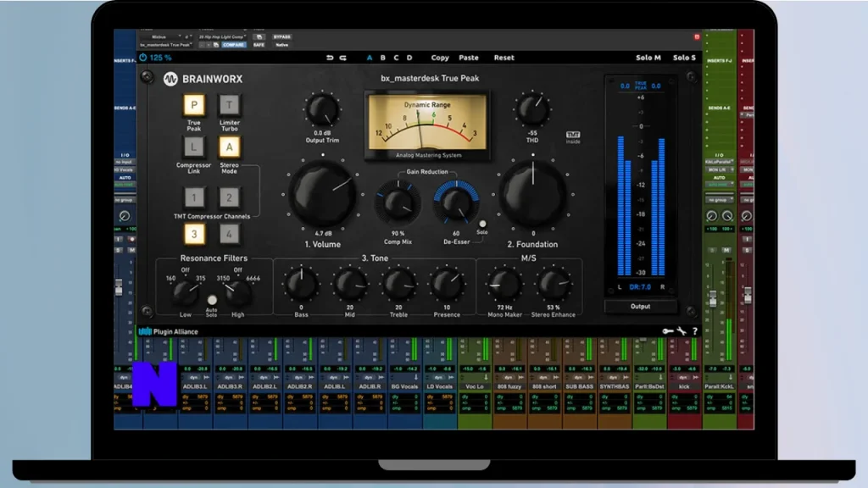The image size is (868, 488).
Task: Click the red close icon of plugin window
Action: (x=697, y=36)
